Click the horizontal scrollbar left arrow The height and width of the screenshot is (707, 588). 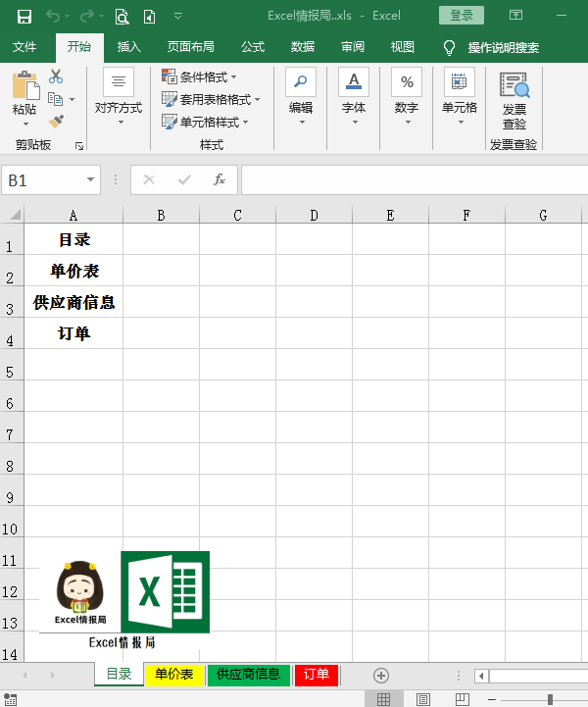481,676
